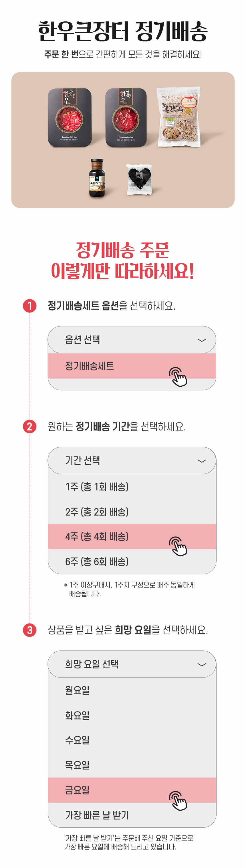Click the red step 1 number badge
This screenshot has width=246, height=868.
pos(30,306)
